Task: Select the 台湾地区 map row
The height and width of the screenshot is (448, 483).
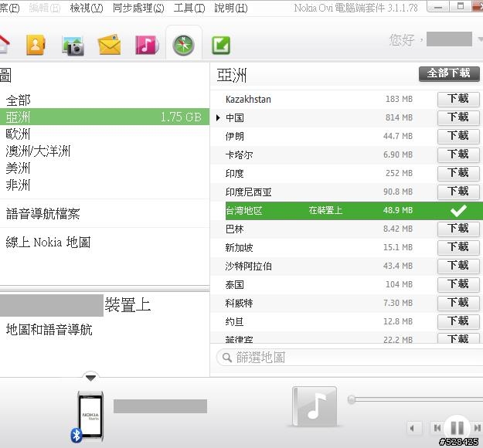Action: coord(354,211)
